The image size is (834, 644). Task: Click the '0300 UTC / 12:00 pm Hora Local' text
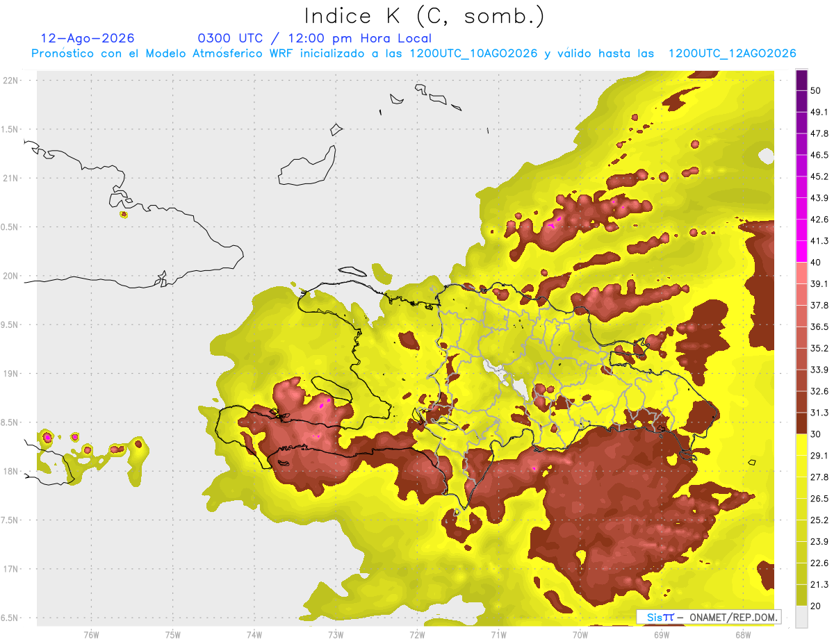pyautogui.click(x=315, y=38)
